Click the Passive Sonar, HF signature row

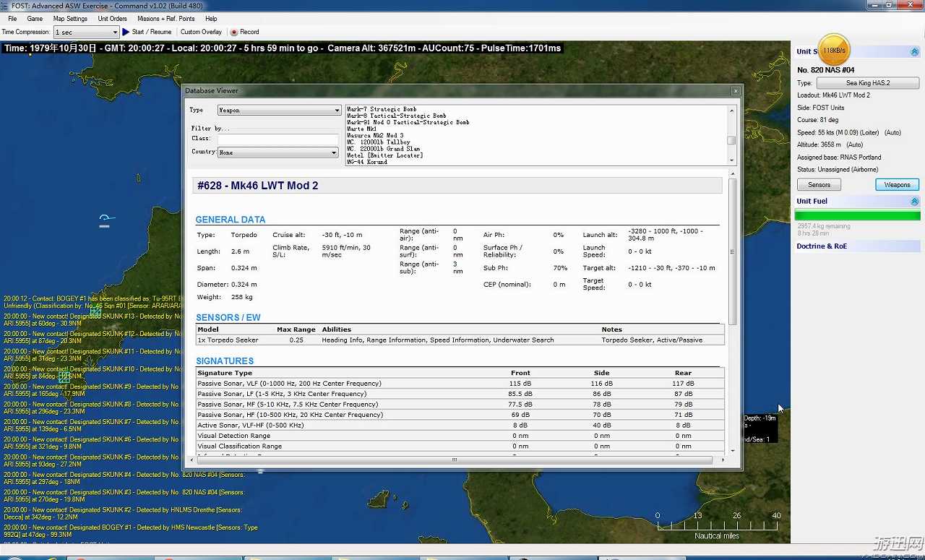pyautogui.click(x=460, y=415)
